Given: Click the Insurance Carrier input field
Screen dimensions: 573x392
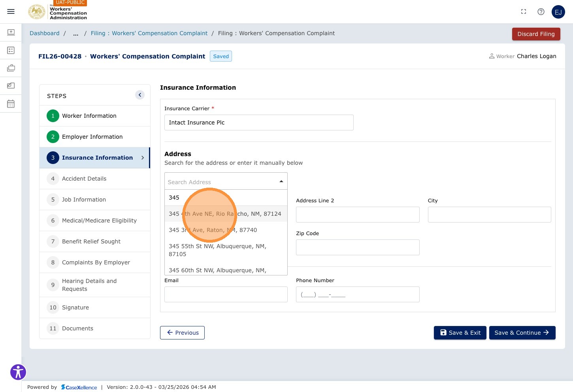Looking at the screenshot, I should 259,122.
